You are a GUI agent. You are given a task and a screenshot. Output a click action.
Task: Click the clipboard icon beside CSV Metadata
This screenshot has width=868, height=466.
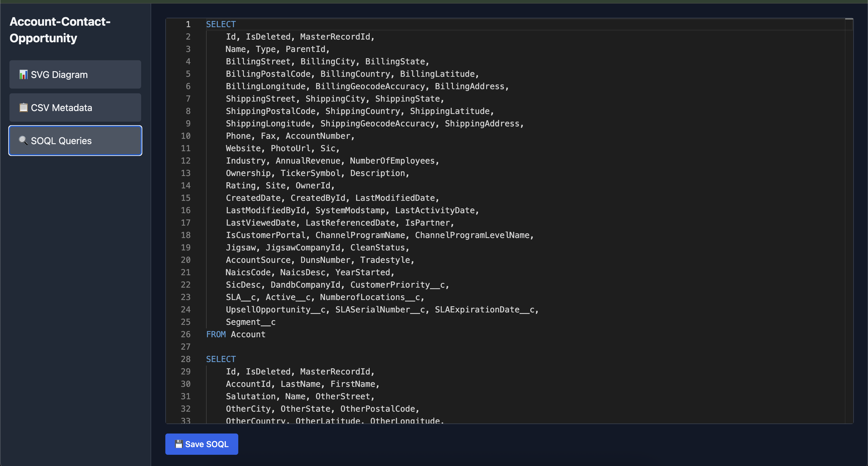(x=23, y=107)
